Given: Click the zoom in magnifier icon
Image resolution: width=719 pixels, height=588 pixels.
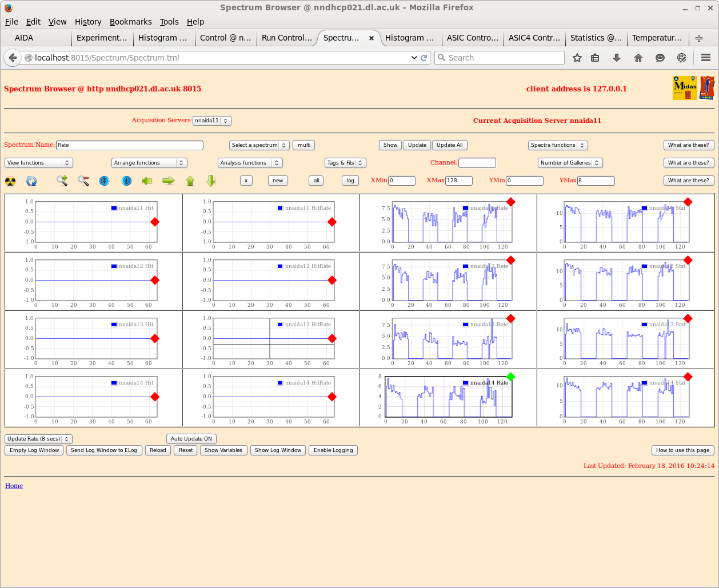Looking at the screenshot, I should (62, 181).
